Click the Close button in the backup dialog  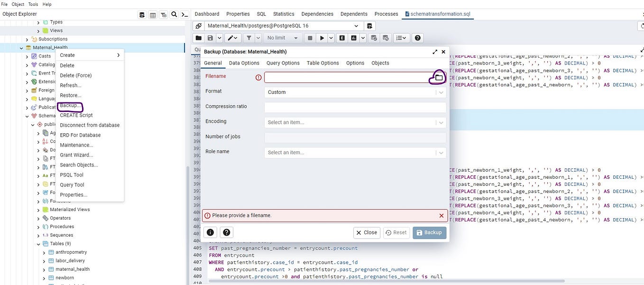[x=367, y=232]
